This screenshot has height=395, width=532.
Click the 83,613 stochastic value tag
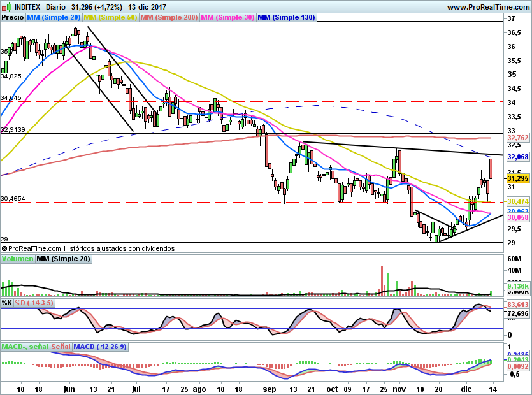click(x=518, y=305)
